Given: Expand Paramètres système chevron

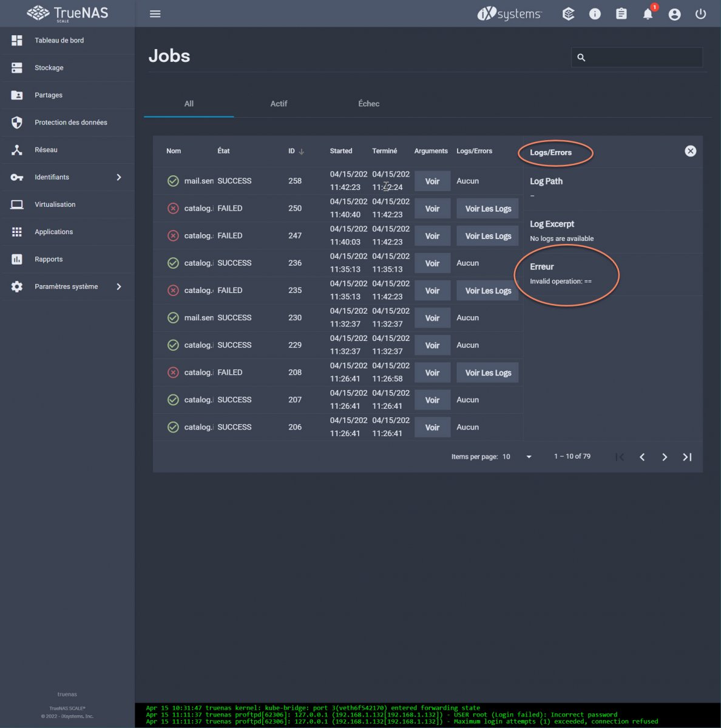Looking at the screenshot, I should point(119,286).
